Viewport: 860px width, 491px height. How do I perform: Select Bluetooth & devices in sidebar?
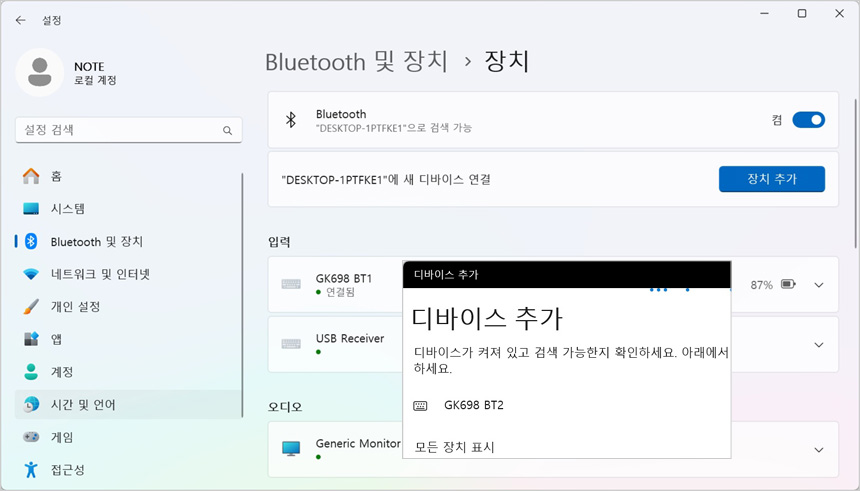pos(96,242)
